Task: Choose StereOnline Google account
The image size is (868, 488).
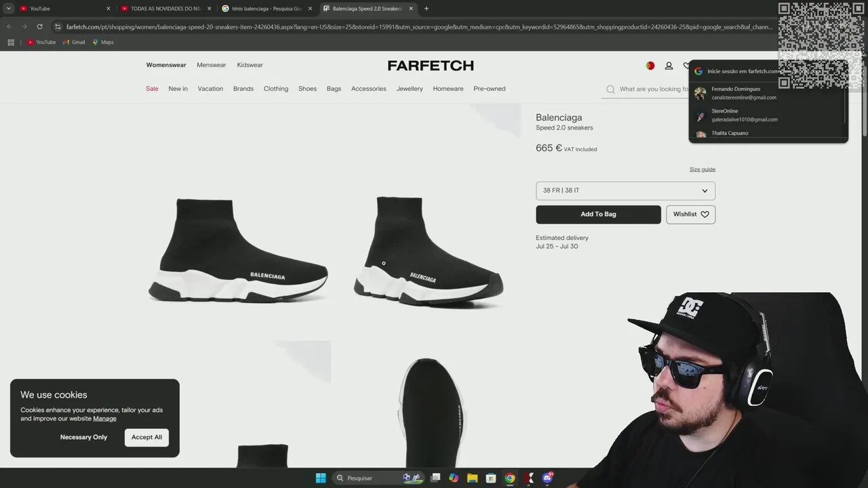Action: point(767,115)
